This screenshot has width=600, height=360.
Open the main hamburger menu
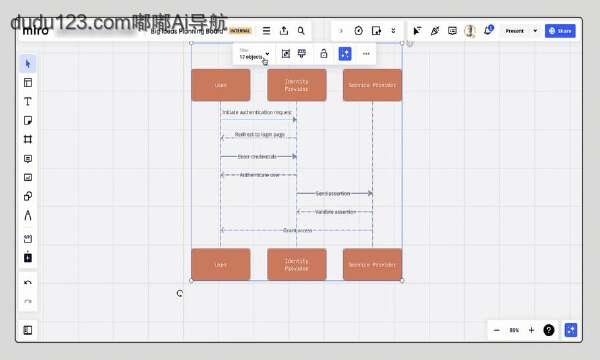tap(266, 31)
